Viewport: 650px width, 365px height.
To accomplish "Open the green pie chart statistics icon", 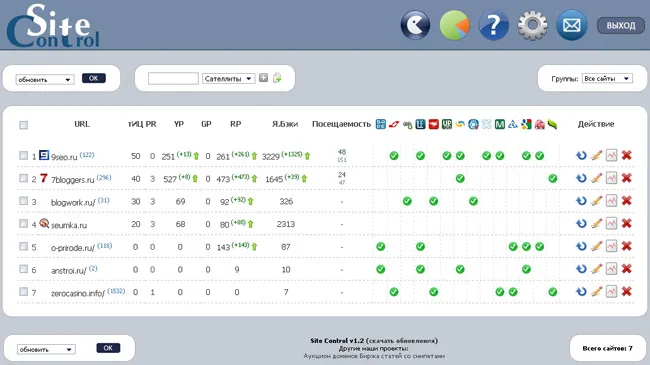I will coord(454,25).
